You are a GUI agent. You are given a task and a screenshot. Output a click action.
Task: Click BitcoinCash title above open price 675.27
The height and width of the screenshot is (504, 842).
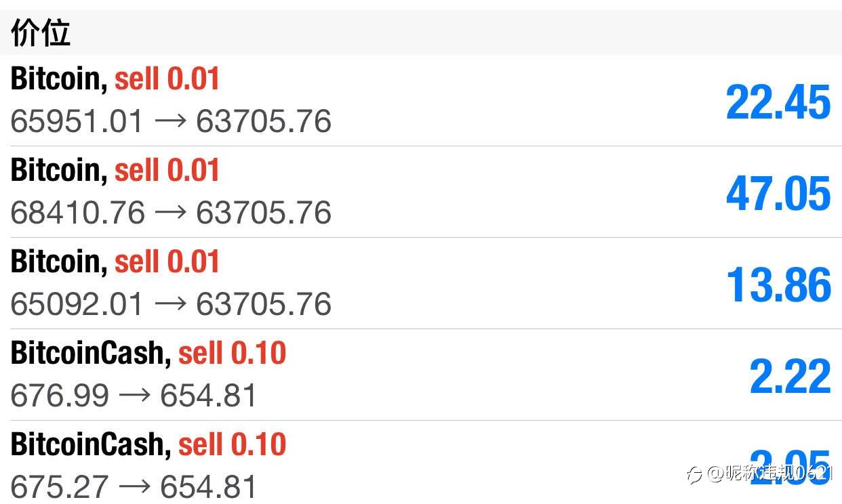[91, 444]
